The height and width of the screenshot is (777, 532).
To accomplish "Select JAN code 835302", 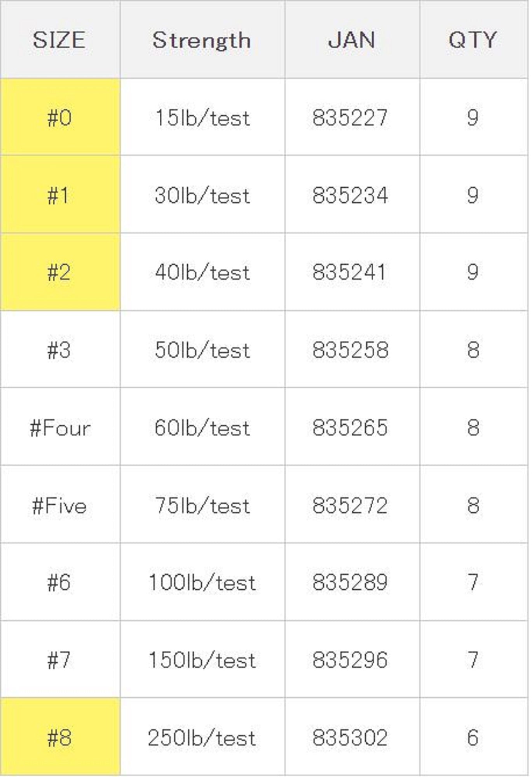I will pos(351,737).
